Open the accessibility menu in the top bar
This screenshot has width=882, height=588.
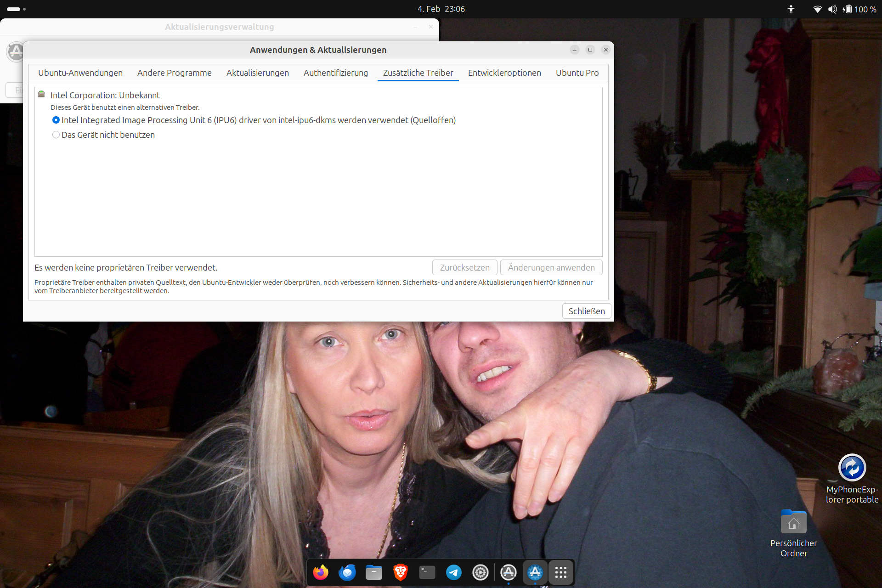point(791,9)
